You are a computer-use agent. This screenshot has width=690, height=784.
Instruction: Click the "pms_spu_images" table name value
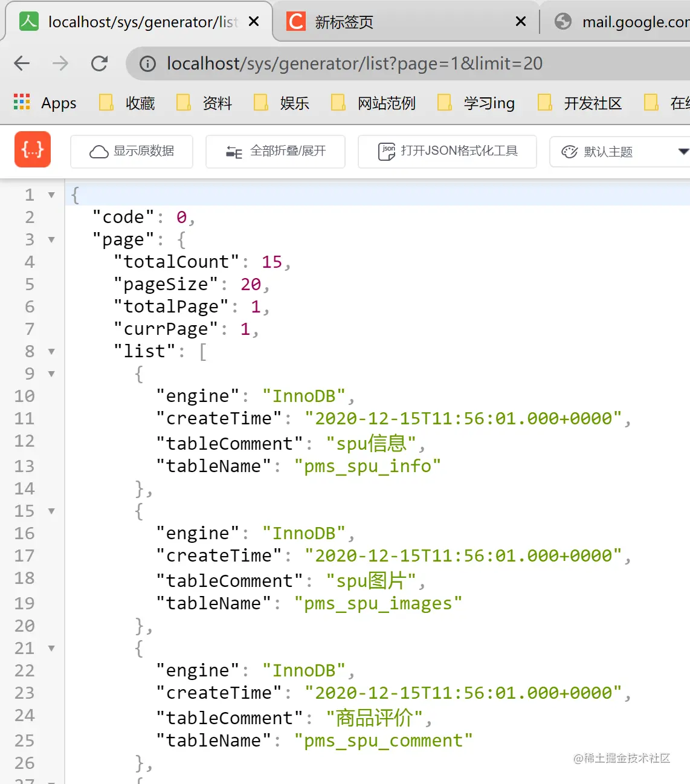pyautogui.click(x=378, y=603)
